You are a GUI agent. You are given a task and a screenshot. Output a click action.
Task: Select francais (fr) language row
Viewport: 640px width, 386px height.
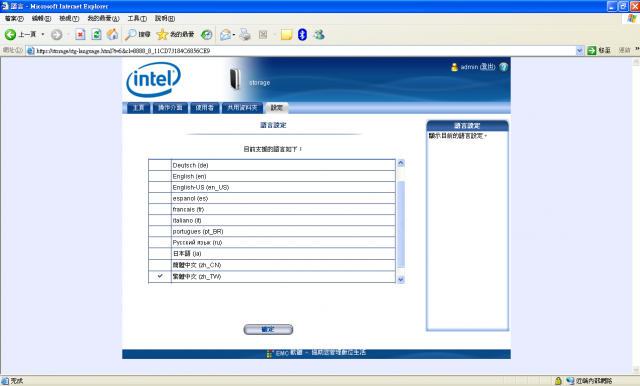coord(272,209)
